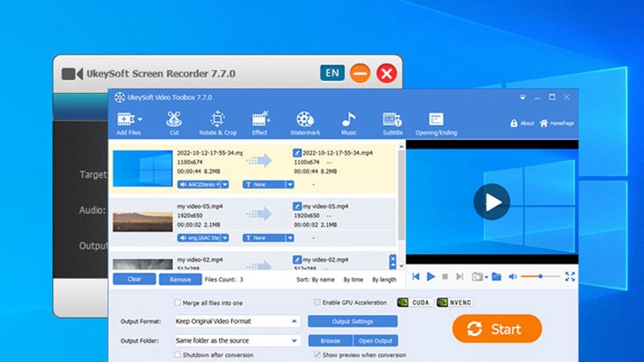This screenshot has width=644, height=362.
Task: Click the preview volume slider
Action: click(x=540, y=277)
